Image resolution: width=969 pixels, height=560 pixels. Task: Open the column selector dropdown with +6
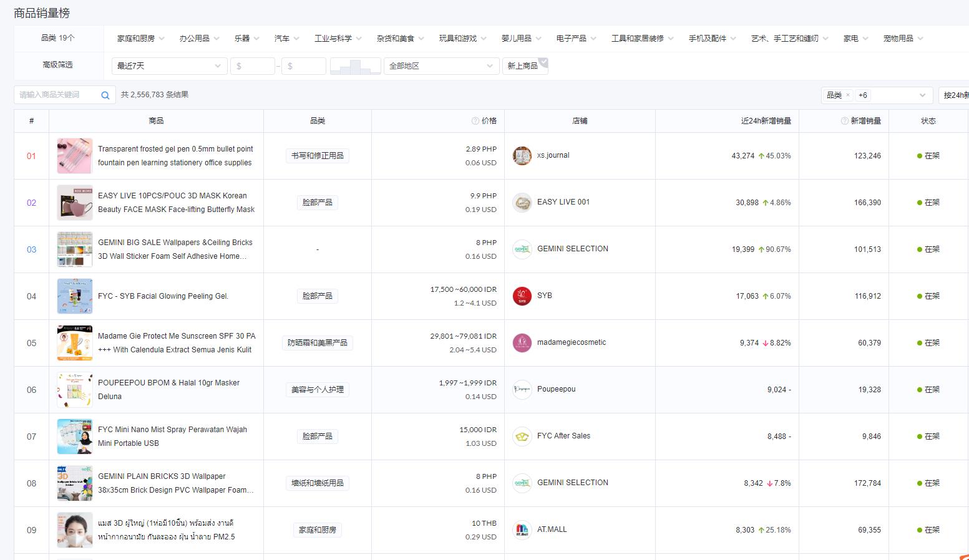877,95
